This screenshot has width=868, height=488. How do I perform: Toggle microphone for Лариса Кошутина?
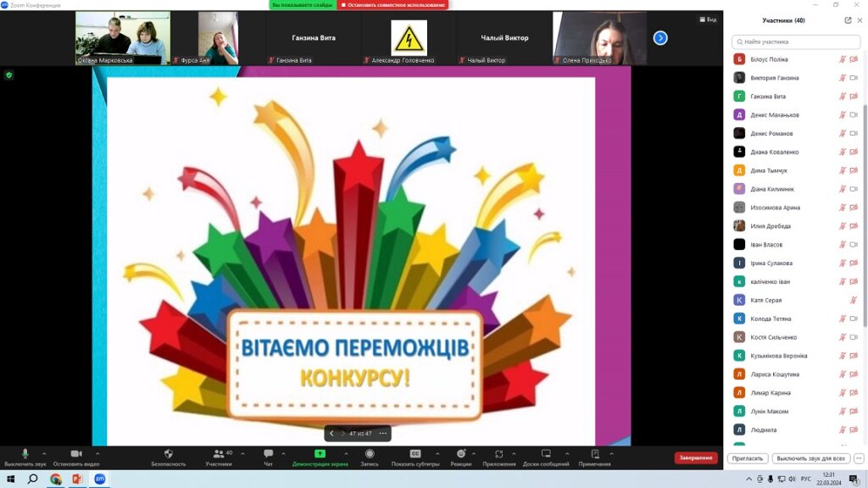click(x=842, y=374)
